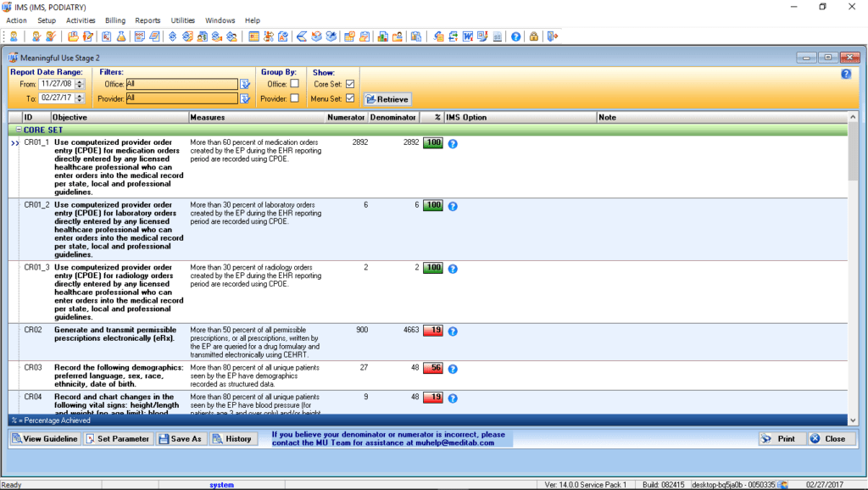Click the Microsoft Word export icon on the toolbar
Screen dimensions: 868x490
pos(468,36)
